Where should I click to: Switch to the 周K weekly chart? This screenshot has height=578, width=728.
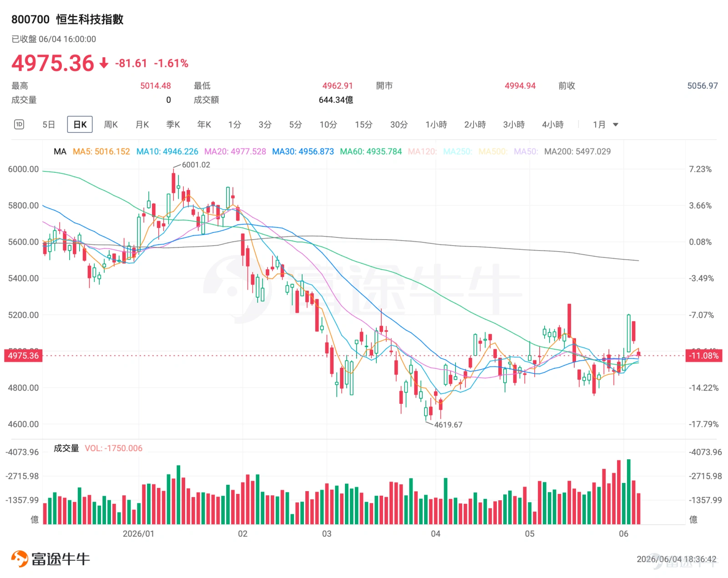(111, 125)
